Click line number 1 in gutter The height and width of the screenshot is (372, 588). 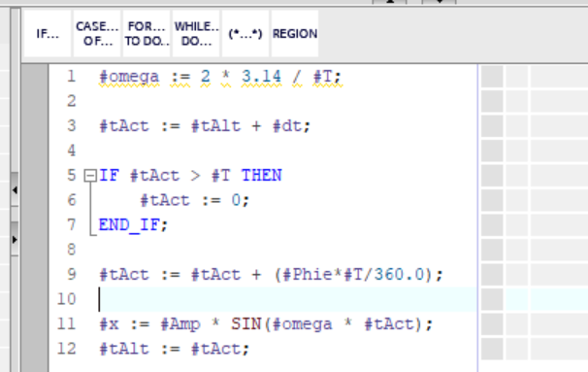(x=72, y=77)
